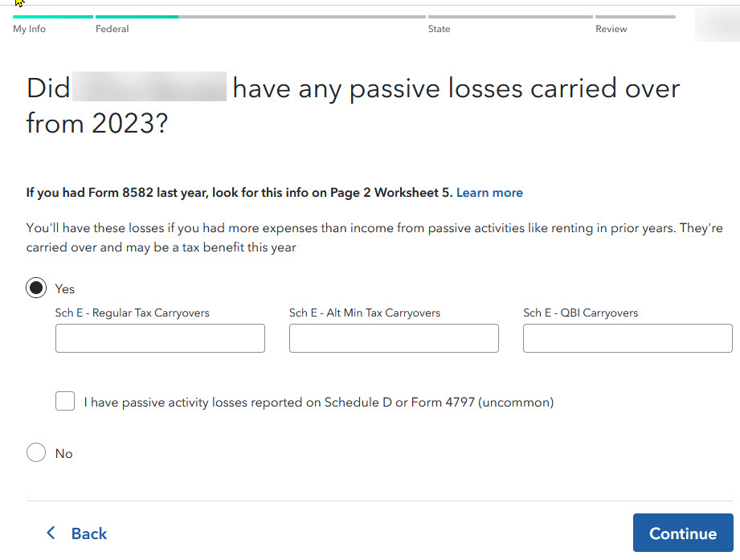Open the My Info step tab
Viewport: 740px width, 560px height.
30,29
